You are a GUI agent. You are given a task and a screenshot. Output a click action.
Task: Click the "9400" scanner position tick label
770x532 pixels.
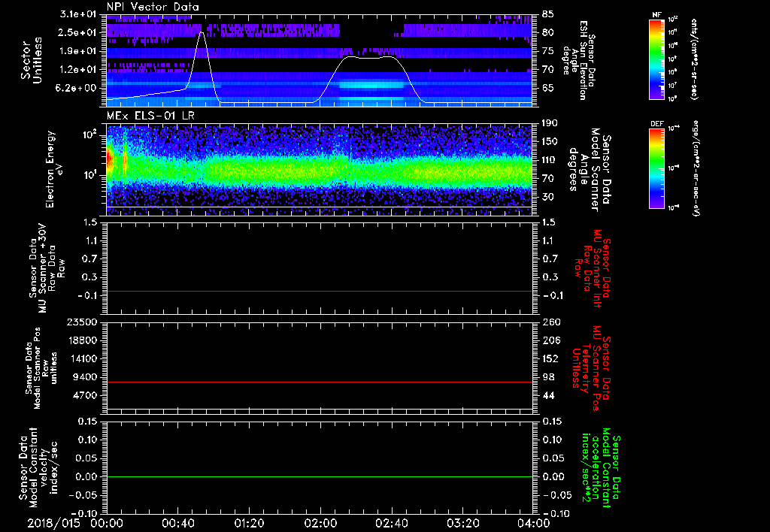tap(84, 377)
